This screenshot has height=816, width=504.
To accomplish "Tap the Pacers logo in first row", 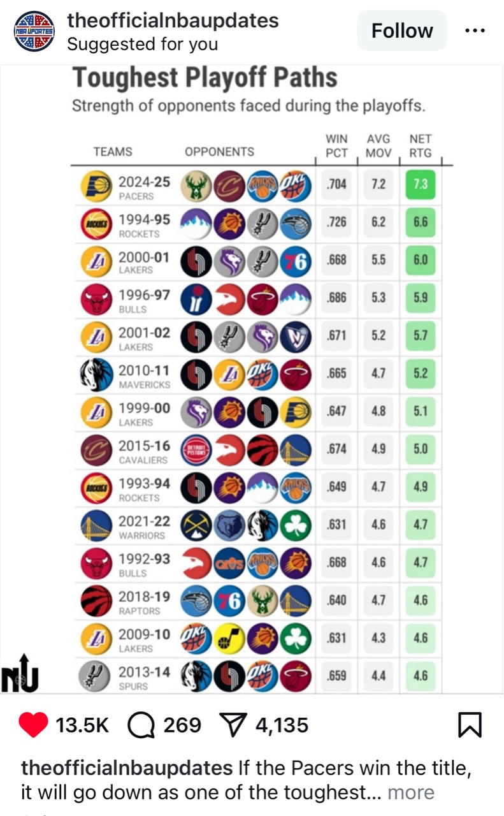I will [96, 187].
